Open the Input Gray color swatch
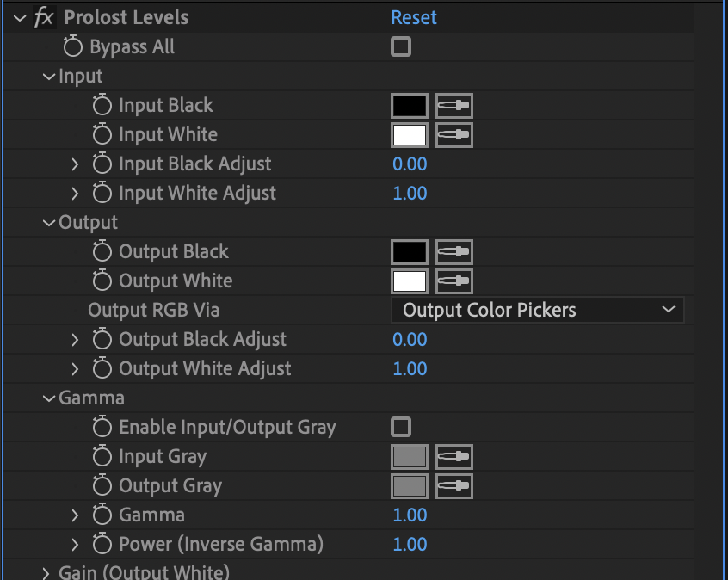 click(410, 456)
